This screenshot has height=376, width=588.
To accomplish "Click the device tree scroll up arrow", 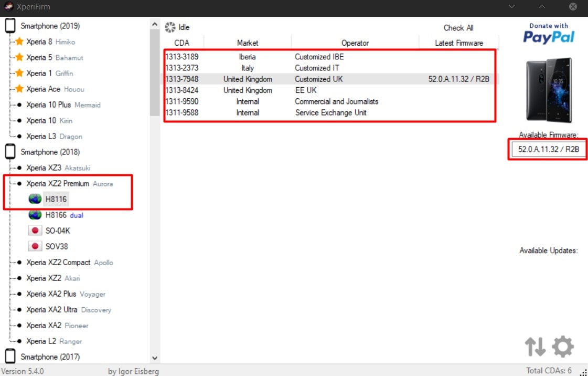I will click(155, 24).
